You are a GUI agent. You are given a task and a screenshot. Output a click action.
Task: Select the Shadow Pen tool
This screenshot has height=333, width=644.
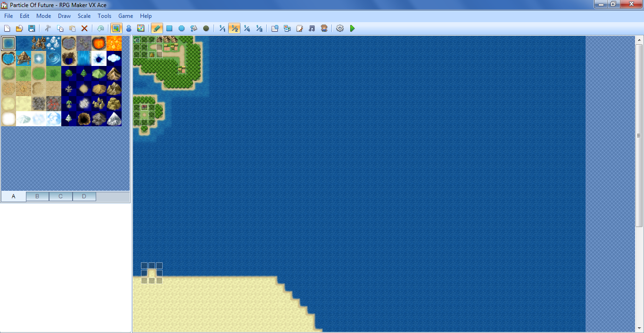(x=206, y=28)
